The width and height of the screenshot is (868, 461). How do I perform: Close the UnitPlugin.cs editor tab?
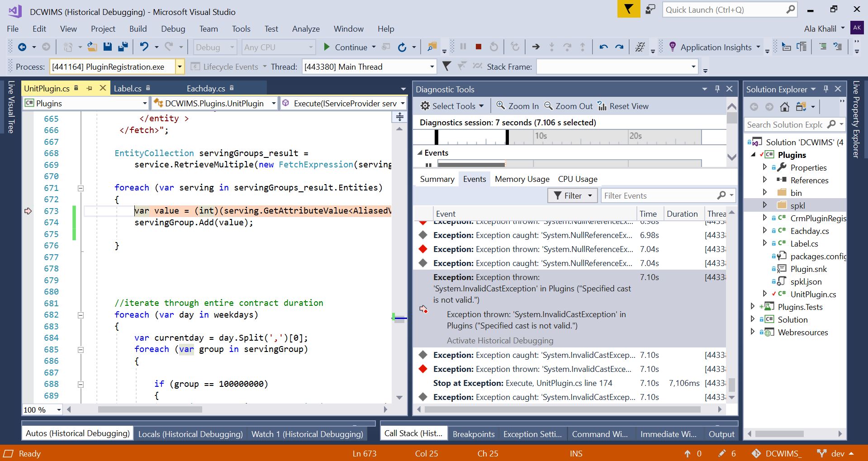[103, 88]
